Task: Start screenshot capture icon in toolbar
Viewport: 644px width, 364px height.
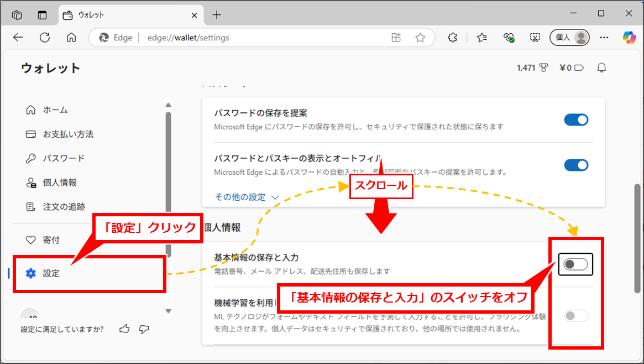Action: [x=535, y=38]
